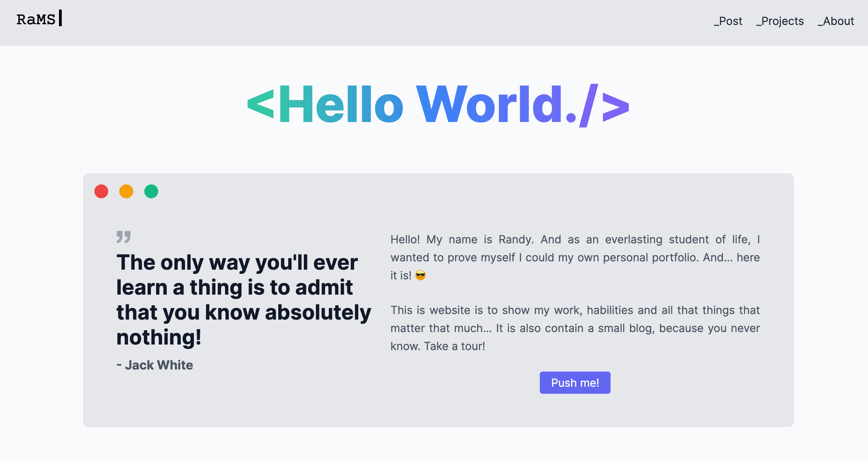Click the yellow traffic-light dot on the mockup window
868x461 pixels.
126,191
